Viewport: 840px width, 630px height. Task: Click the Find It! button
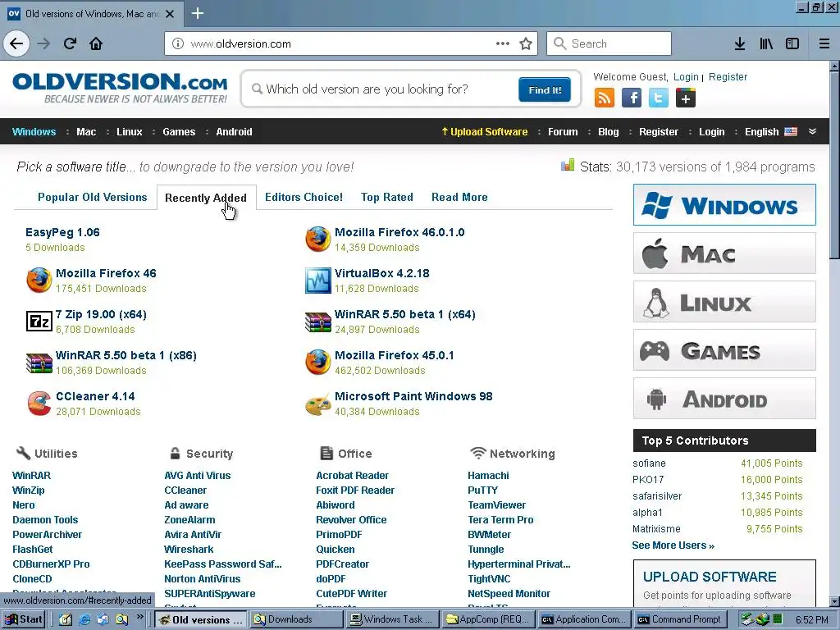tap(545, 89)
